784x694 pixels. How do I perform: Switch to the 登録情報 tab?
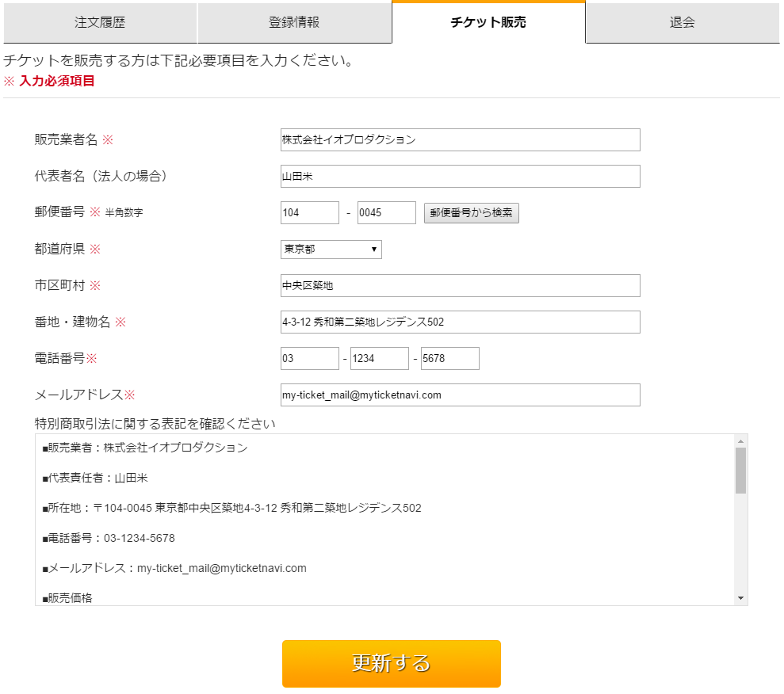[x=294, y=23]
